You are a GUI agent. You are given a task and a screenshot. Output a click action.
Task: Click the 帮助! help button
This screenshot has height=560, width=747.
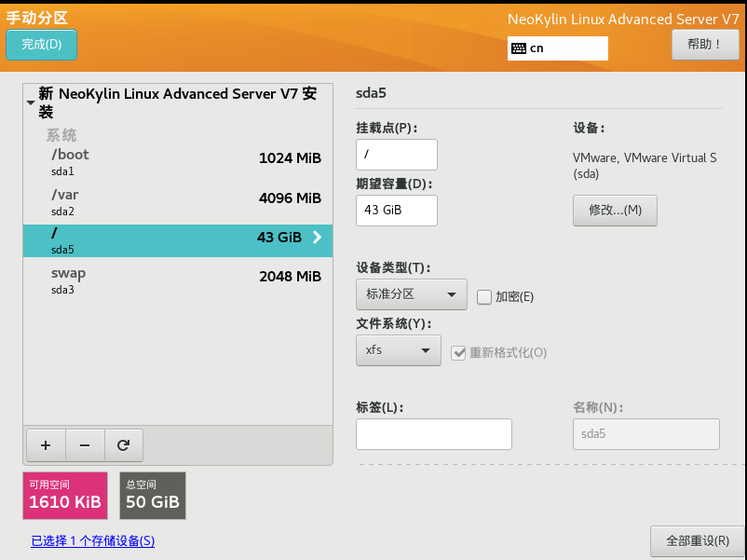click(705, 45)
